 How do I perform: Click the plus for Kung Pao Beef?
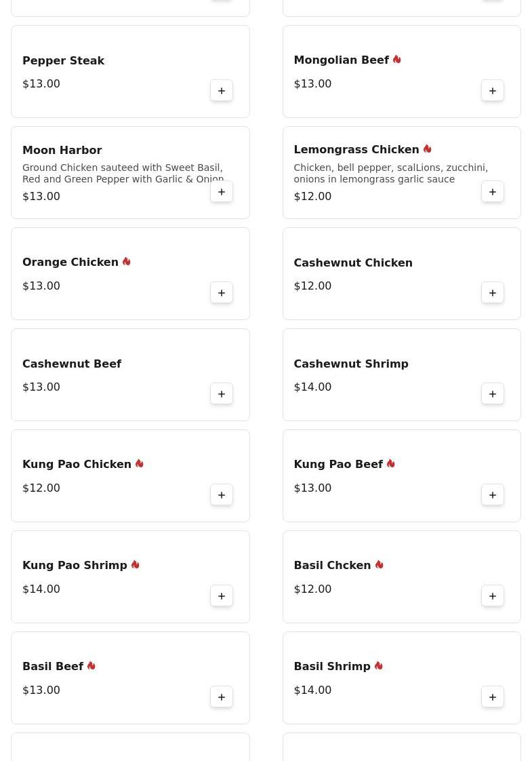click(x=493, y=495)
